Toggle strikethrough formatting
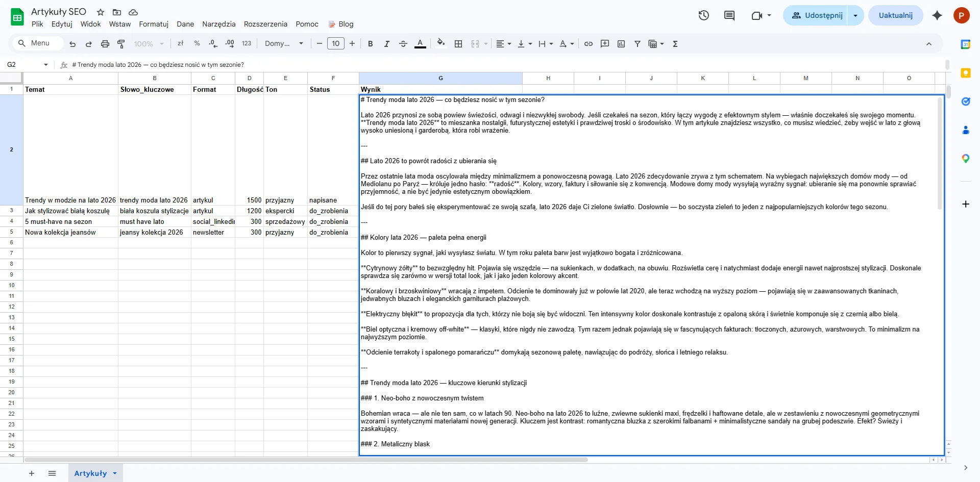 (x=403, y=44)
